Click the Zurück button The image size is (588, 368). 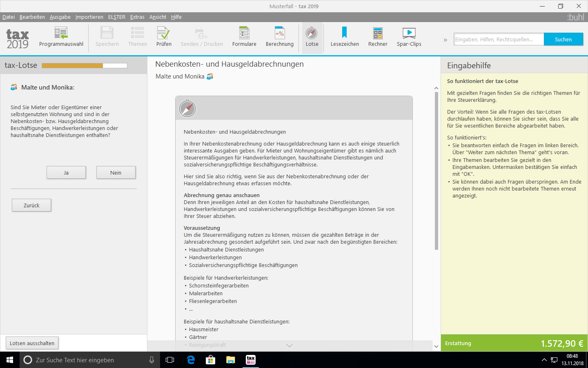click(x=31, y=205)
